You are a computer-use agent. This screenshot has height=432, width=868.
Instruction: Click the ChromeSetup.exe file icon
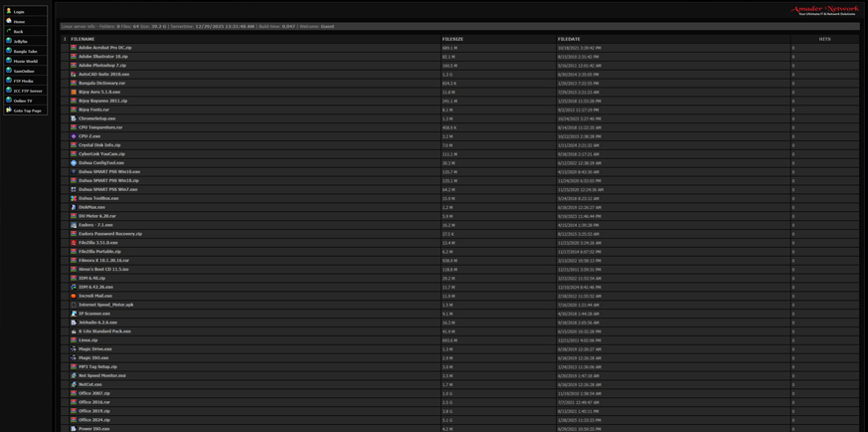(74, 118)
